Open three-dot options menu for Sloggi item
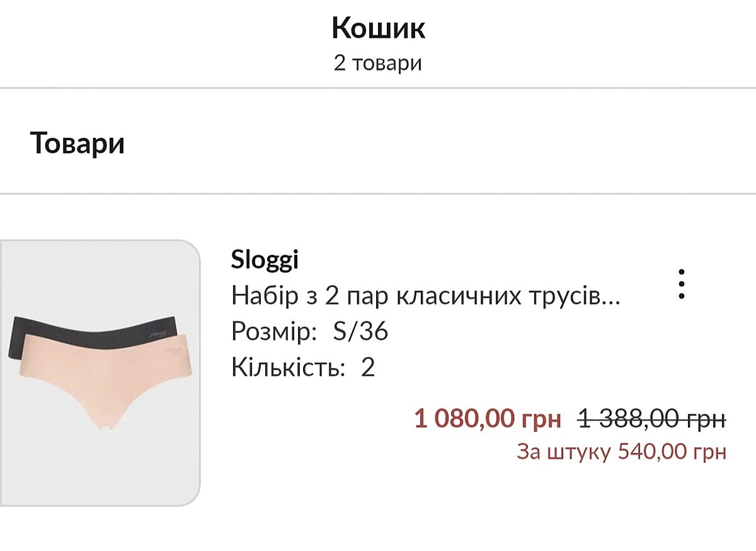Image resolution: width=756 pixels, height=551 pixels. coord(681,285)
